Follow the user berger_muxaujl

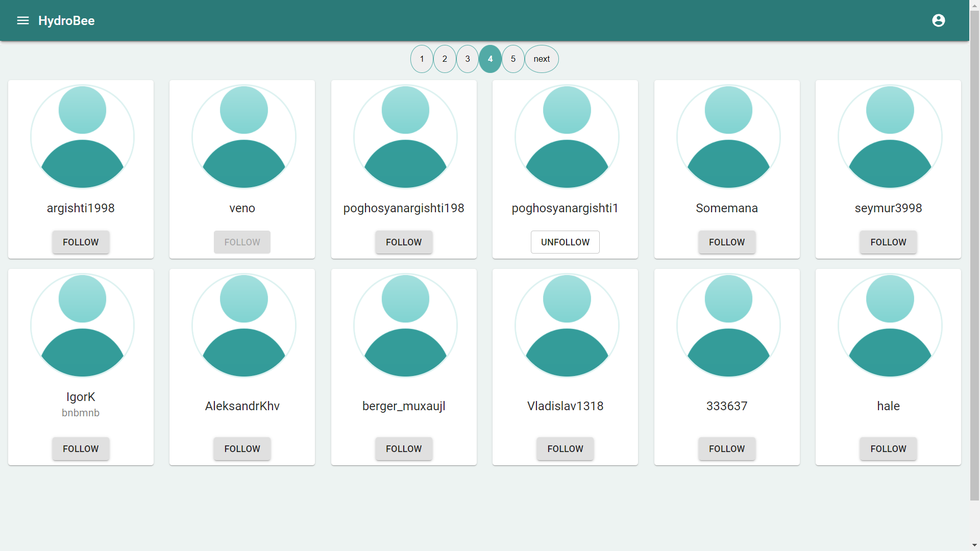click(404, 449)
